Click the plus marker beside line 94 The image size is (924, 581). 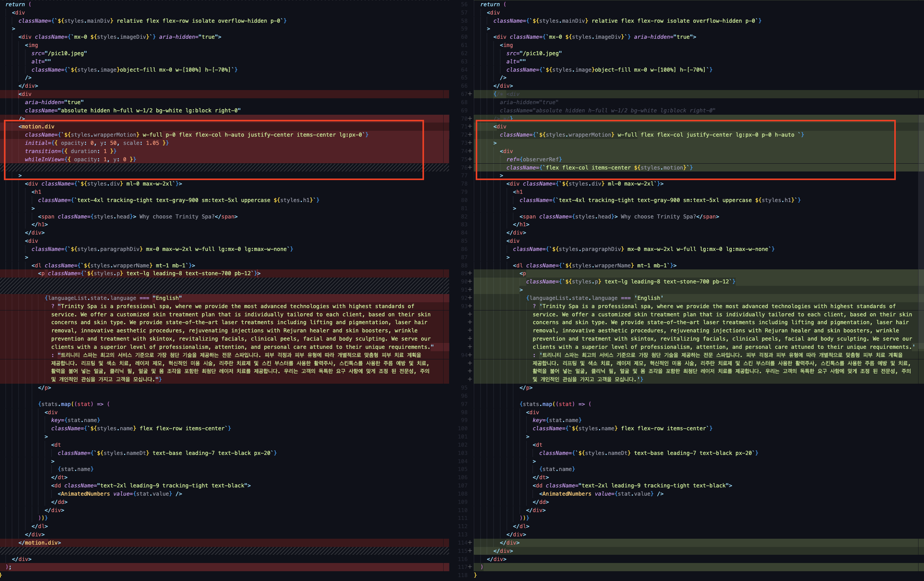click(x=469, y=355)
